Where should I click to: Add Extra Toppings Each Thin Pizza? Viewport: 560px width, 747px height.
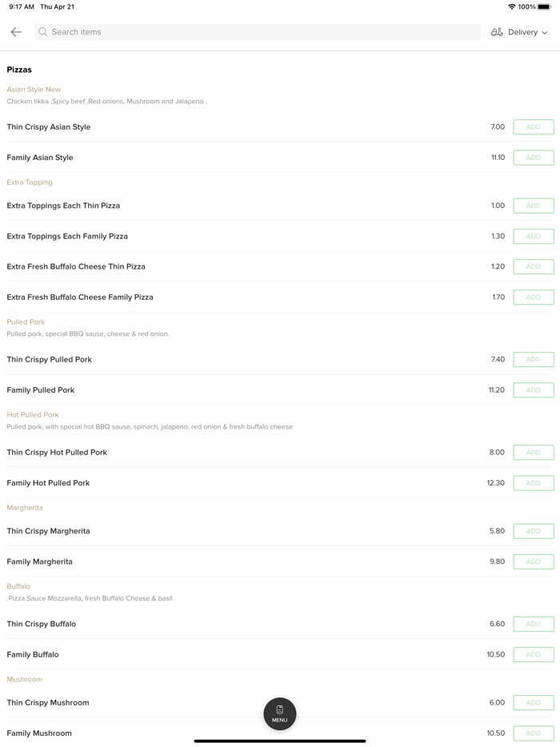[533, 206]
